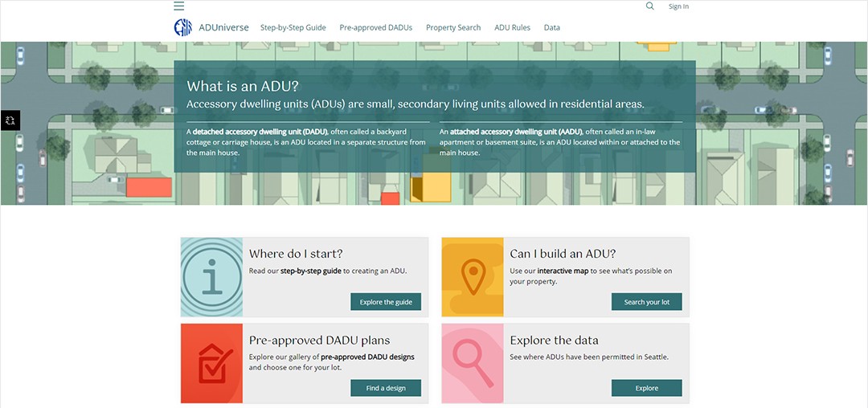868x408 pixels.
Task: Click the Seattle city logo
Action: (x=183, y=27)
